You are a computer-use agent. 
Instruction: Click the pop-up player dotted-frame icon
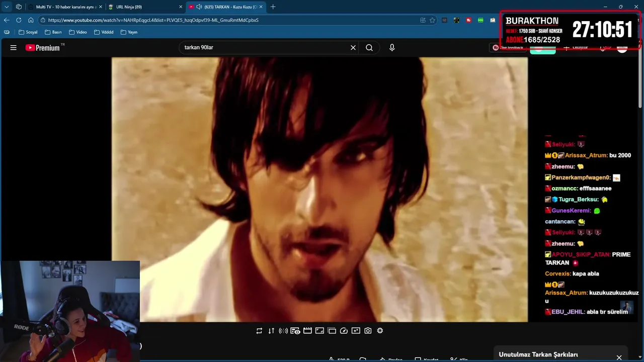click(x=332, y=331)
